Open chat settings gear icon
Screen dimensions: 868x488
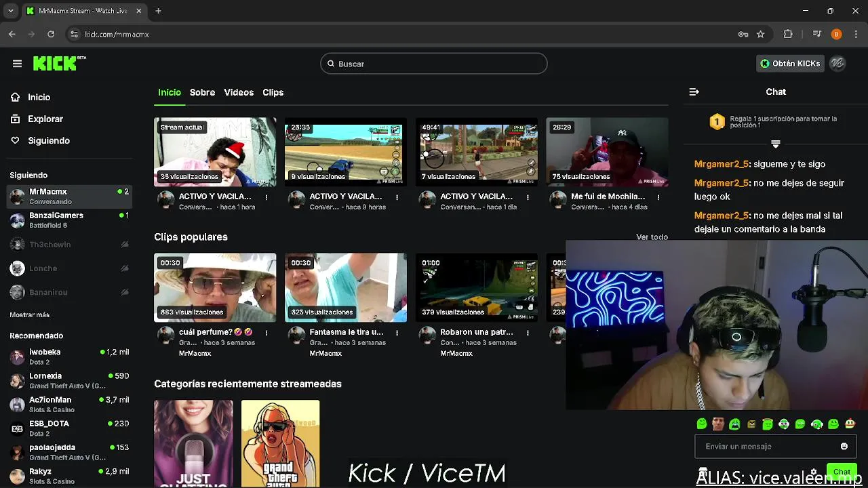pyautogui.click(x=814, y=472)
